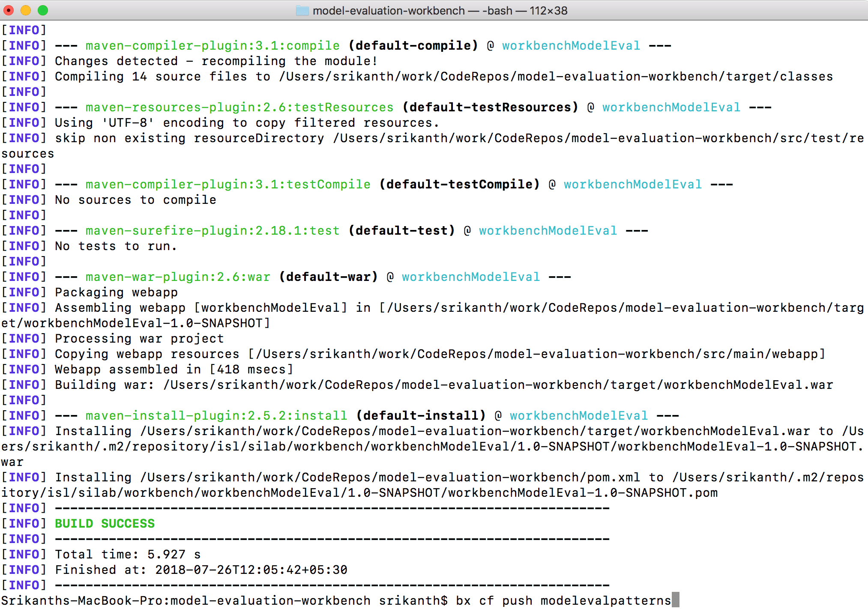Viewport: 868px width, 609px height.
Task: Click maven-compiler-plugin:3.1:compile text
Action: 213,45
